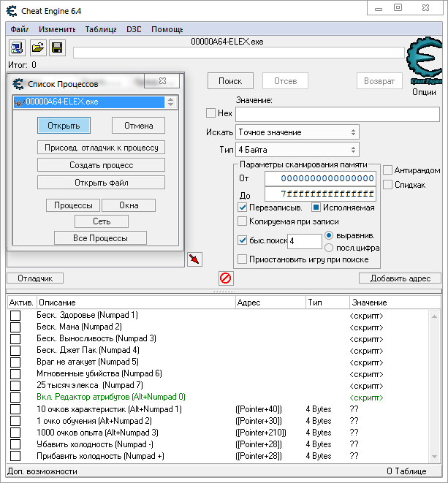Open the Файл menu
This screenshot has width=448, height=483.
coord(20,29)
